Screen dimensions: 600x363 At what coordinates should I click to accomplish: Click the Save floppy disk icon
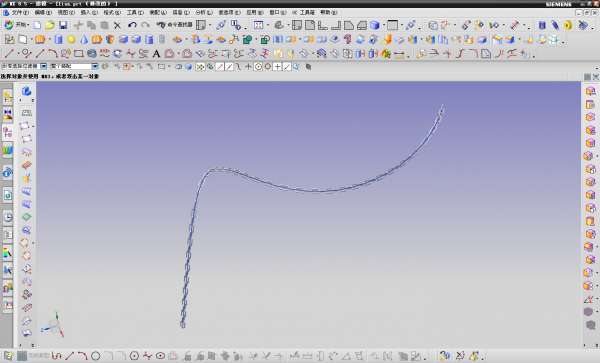[x=63, y=25]
